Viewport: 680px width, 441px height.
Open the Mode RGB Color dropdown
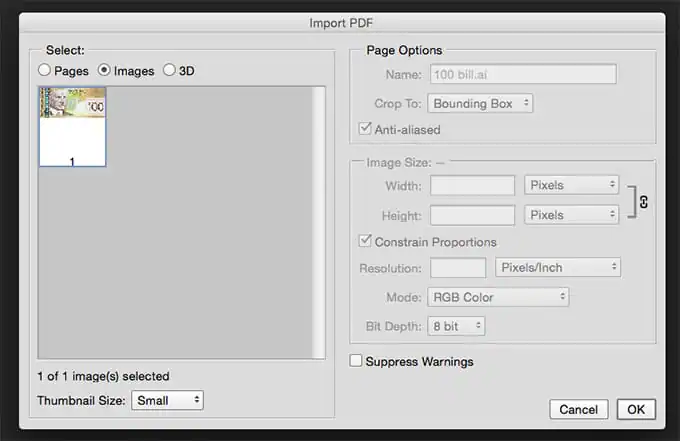pyautogui.click(x=498, y=297)
